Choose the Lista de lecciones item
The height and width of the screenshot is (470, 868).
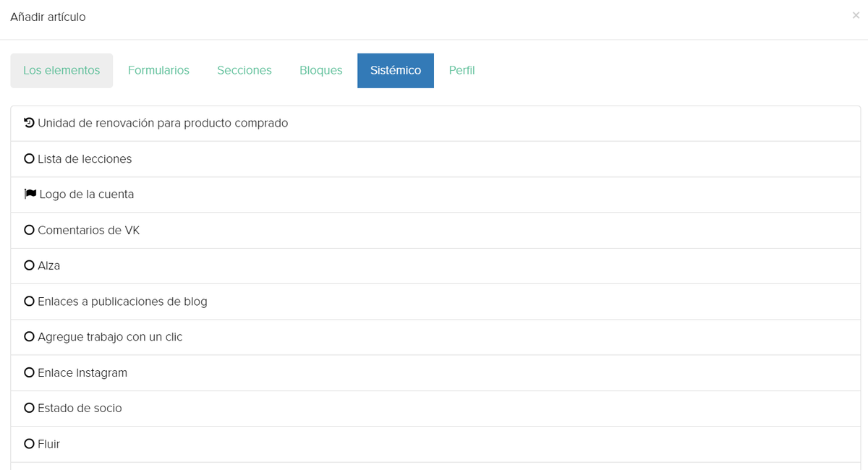point(435,158)
